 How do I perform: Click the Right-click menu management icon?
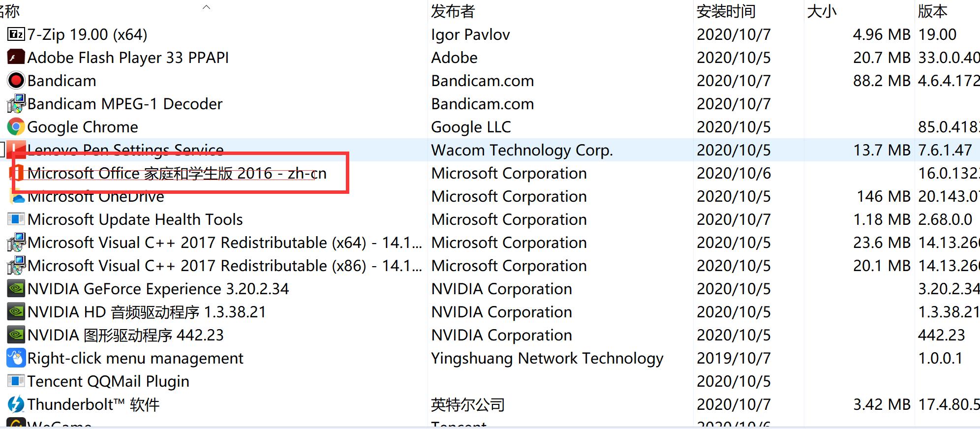pos(15,358)
